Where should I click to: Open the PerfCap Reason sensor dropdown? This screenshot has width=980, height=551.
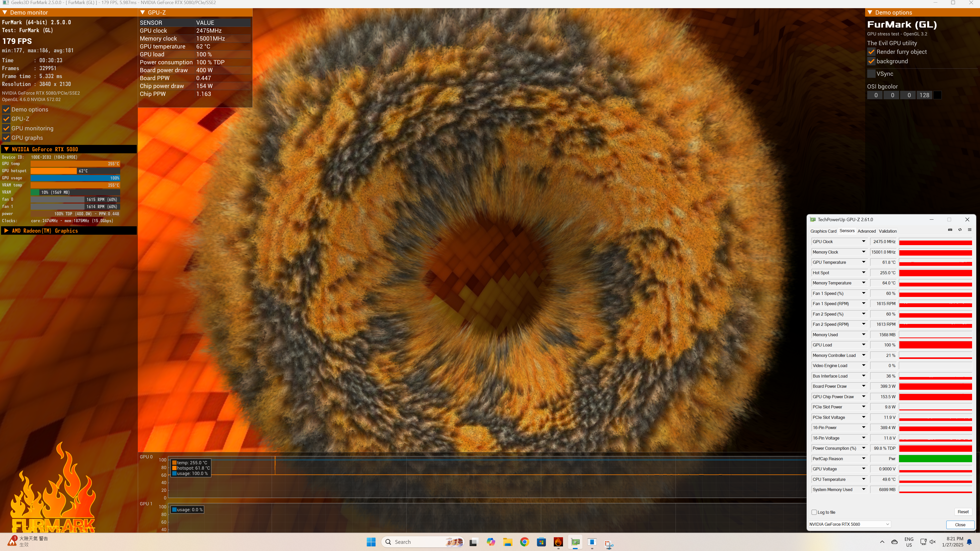[864, 459]
